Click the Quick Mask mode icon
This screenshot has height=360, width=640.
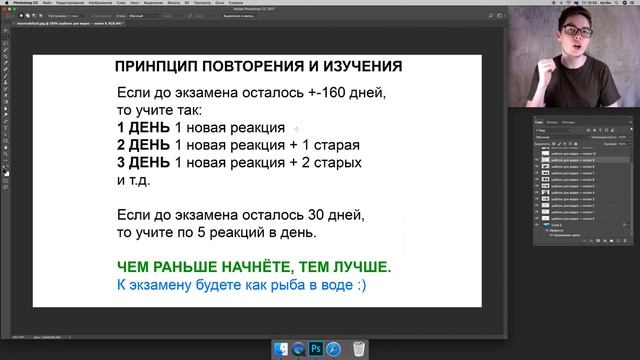tap(6, 181)
